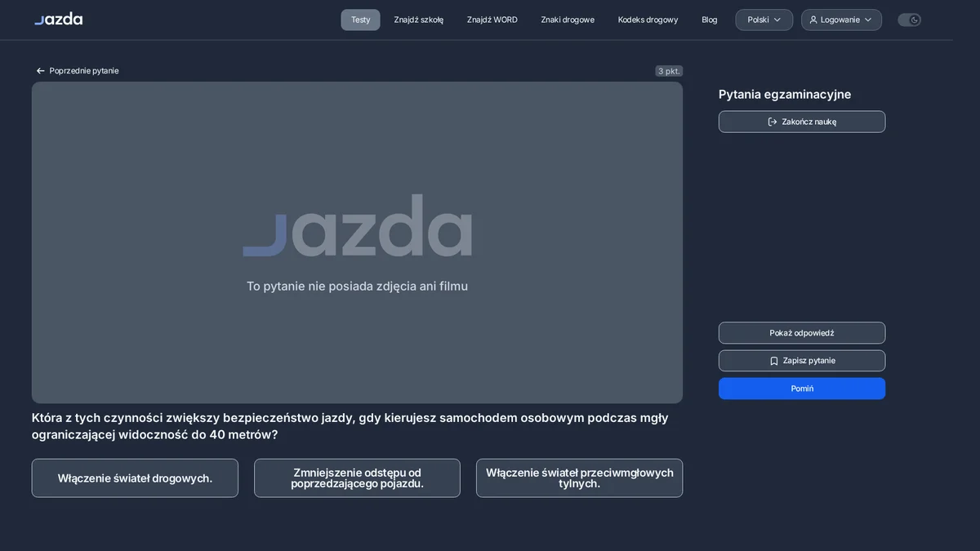Screen dimensions: 980x551
Task: Click the 3 pkt. points badge
Action: point(669,71)
